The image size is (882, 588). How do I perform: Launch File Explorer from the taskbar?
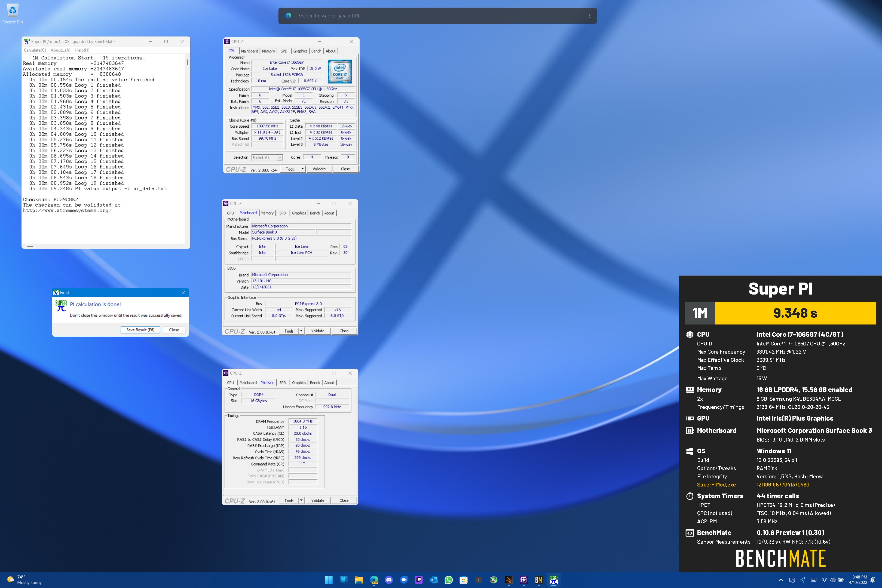coord(359,580)
